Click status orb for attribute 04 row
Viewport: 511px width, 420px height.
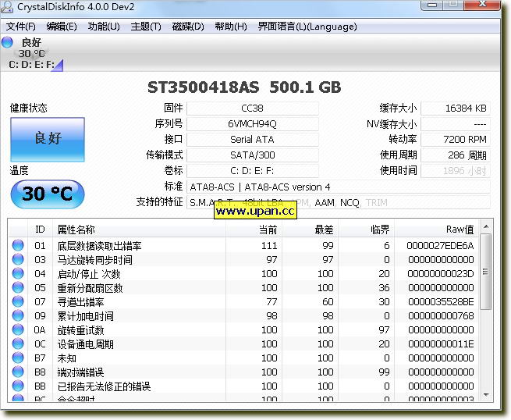(x=18, y=273)
